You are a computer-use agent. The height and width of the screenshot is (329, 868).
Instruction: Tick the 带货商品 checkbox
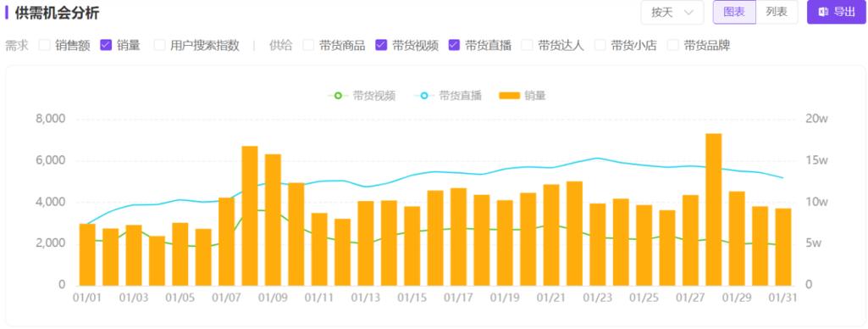[308, 46]
